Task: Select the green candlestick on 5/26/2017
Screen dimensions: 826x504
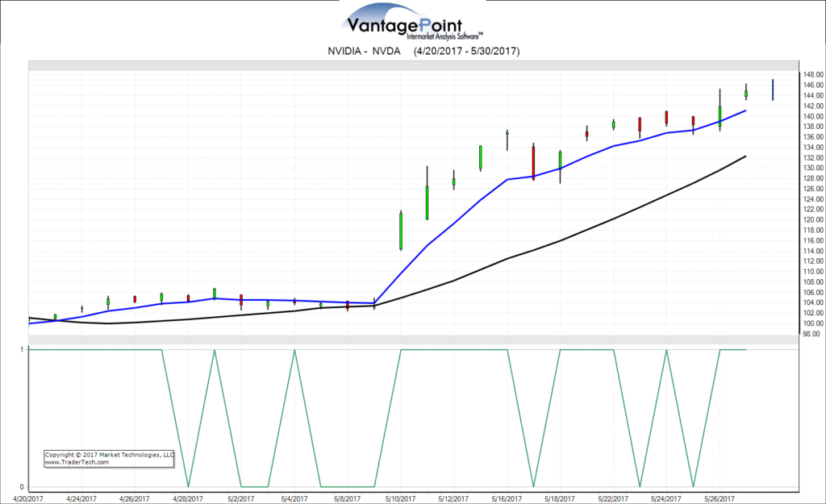Action: [x=720, y=110]
